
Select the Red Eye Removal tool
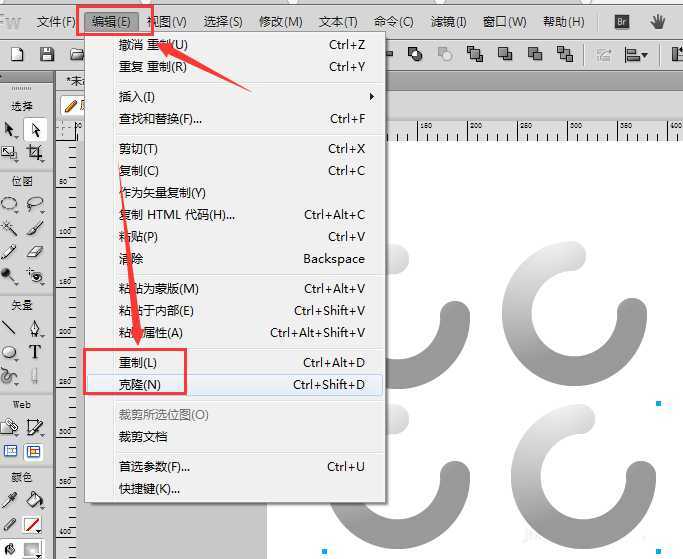coord(35,275)
